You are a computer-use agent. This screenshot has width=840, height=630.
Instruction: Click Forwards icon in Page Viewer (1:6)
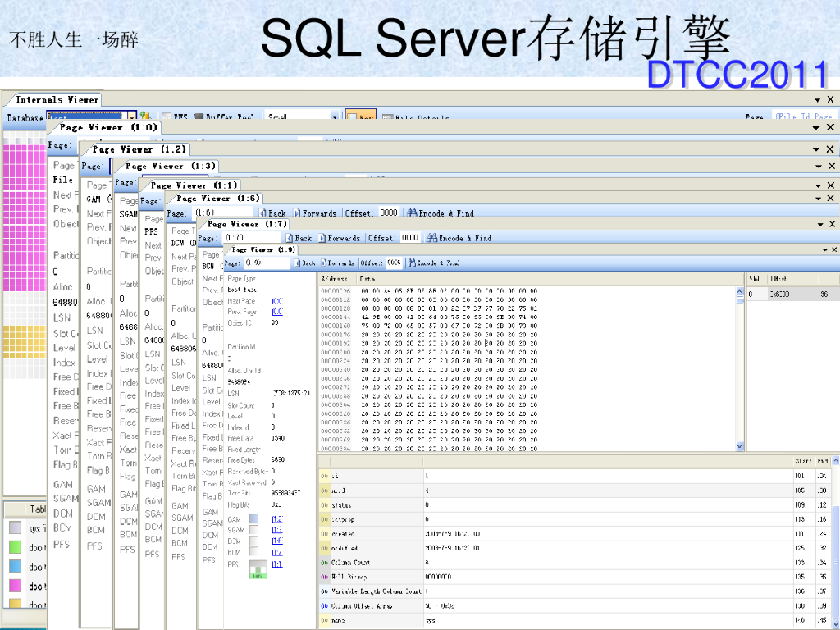298,213
